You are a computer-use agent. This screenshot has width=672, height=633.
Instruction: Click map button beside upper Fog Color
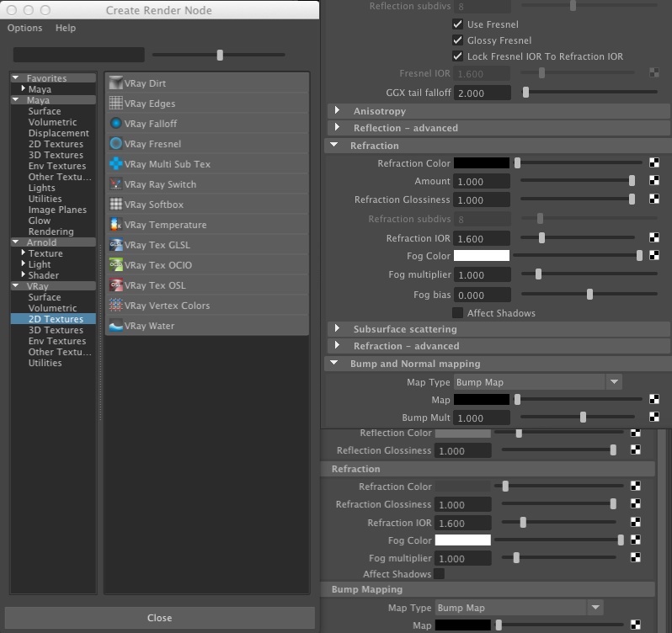coord(654,255)
